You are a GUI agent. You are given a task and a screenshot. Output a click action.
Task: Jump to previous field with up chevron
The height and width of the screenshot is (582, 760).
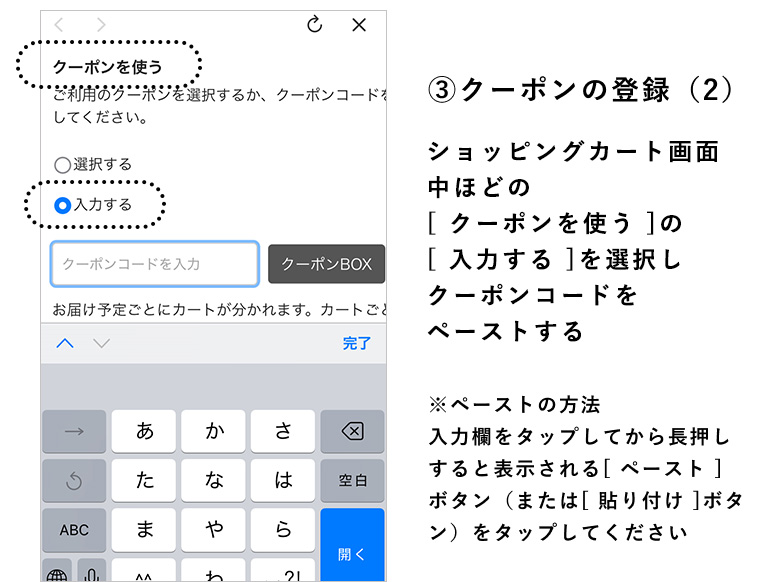(65, 344)
